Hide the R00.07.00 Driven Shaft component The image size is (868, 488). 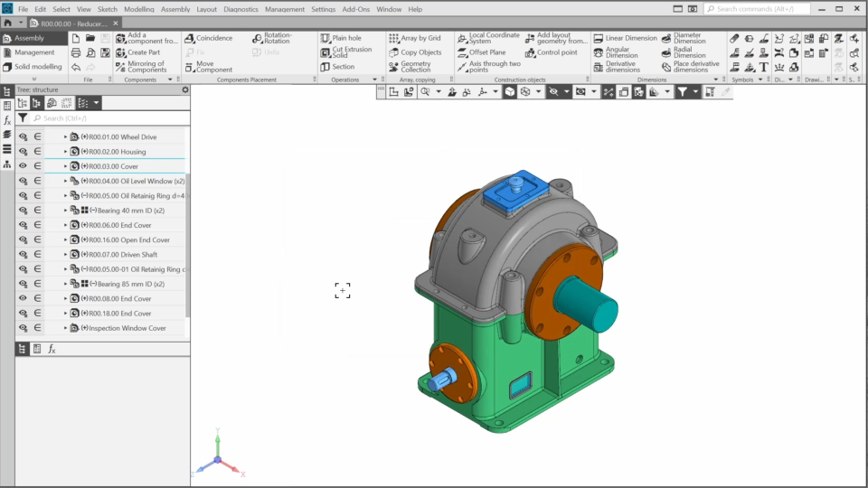tap(23, 255)
